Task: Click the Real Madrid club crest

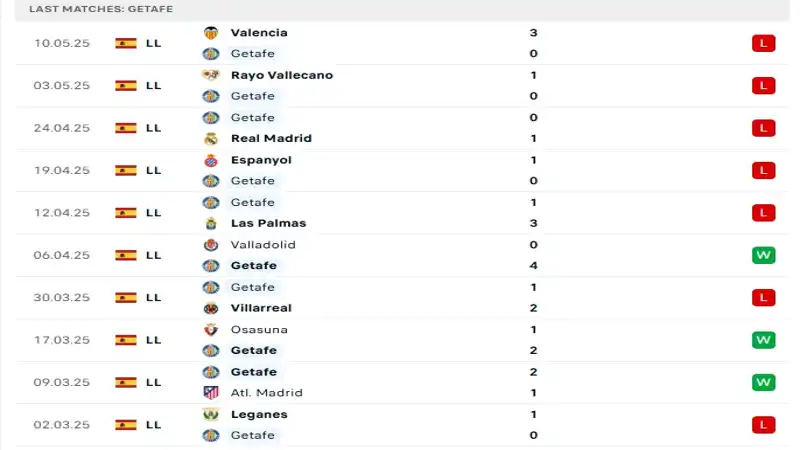Action: [x=211, y=139]
